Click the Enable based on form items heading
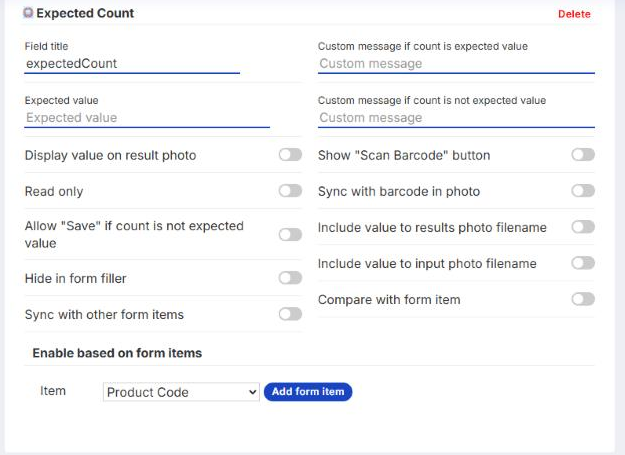Screen dimensions: 625x455 pyautogui.click(x=117, y=353)
